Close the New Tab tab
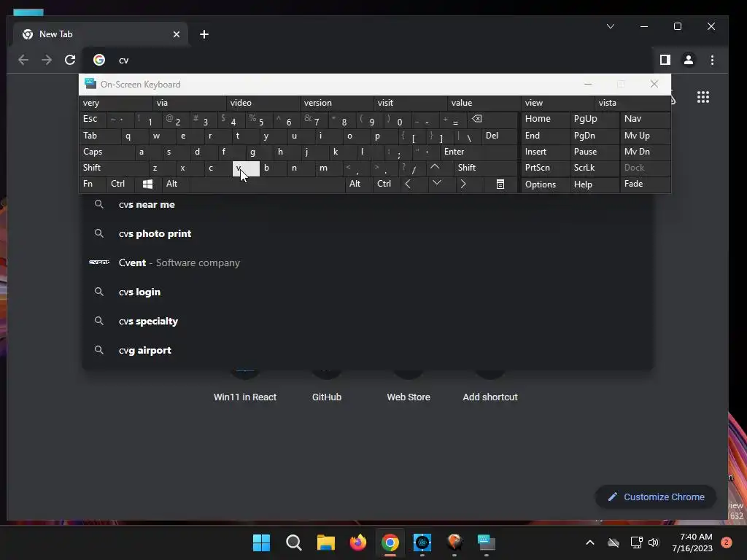The width and height of the screenshot is (747, 560). (177, 34)
